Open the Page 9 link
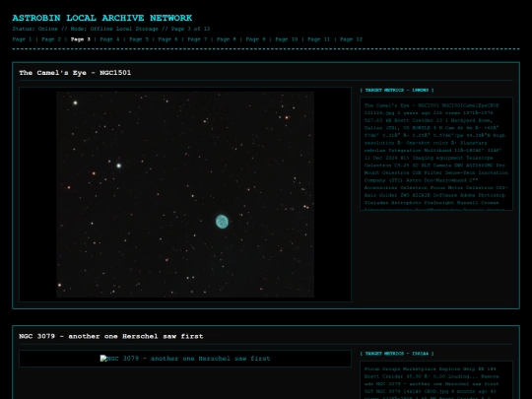The width and height of the screenshot is (532, 399). 255,39
